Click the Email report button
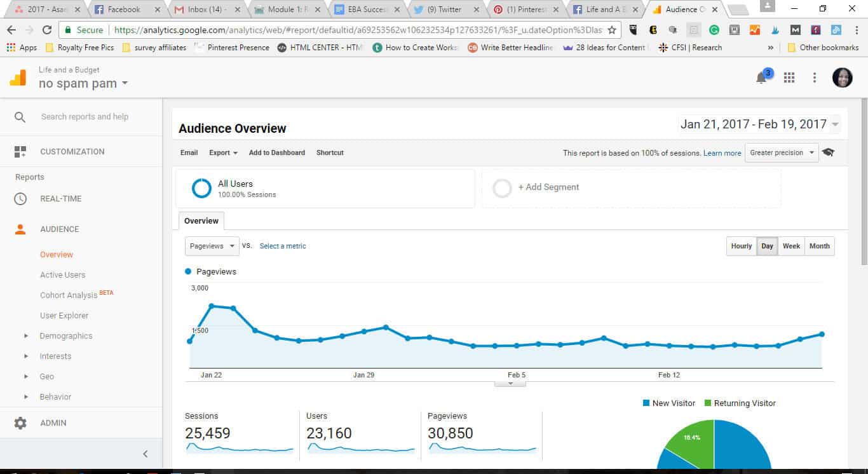The width and height of the screenshot is (868, 474). [x=189, y=153]
